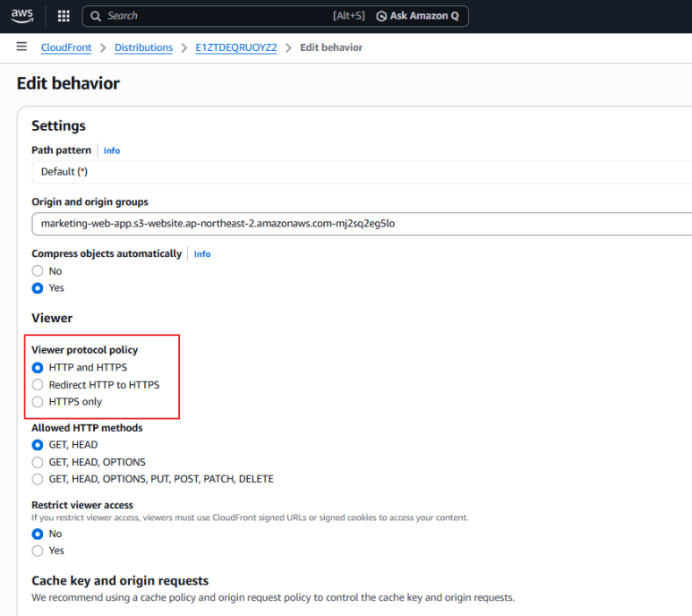Click the Viewer protocol policy label
Image resolution: width=692 pixels, height=616 pixels.
pyautogui.click(x=85, y=350)
